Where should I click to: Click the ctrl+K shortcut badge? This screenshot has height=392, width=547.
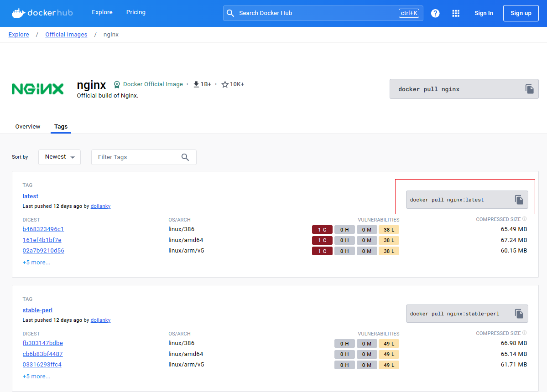coord(409,13)
